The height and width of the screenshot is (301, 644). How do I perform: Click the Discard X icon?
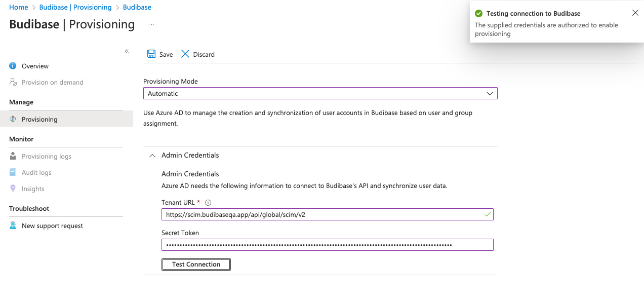(x=185, y=54)
